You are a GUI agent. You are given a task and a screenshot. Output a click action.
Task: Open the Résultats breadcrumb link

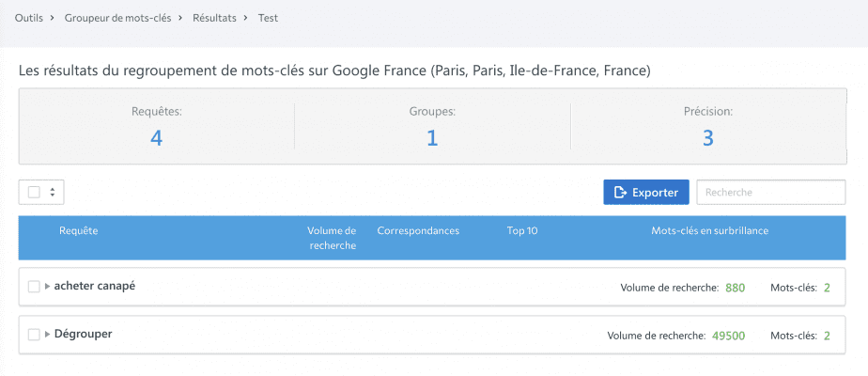(214, 18)
